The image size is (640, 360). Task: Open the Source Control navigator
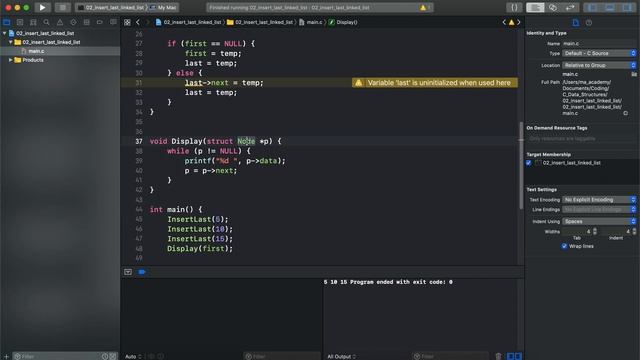[x=20, y=22]
